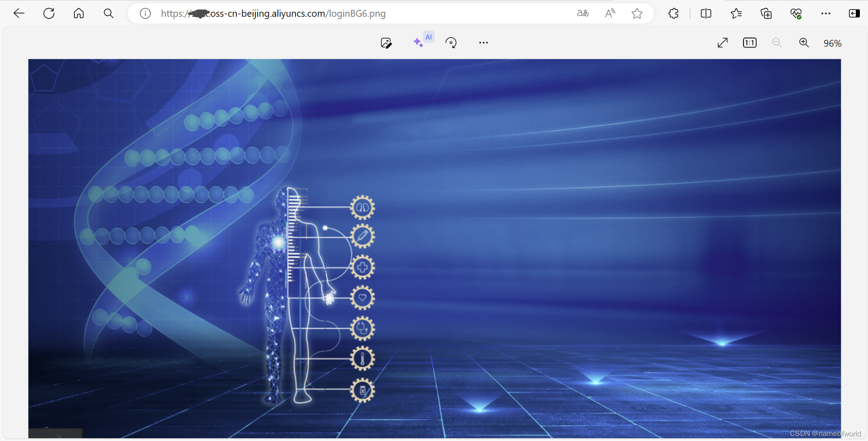This screenshot has height=441, width=868.
Task: Start Read aloud from address bar
Action: 610,14
